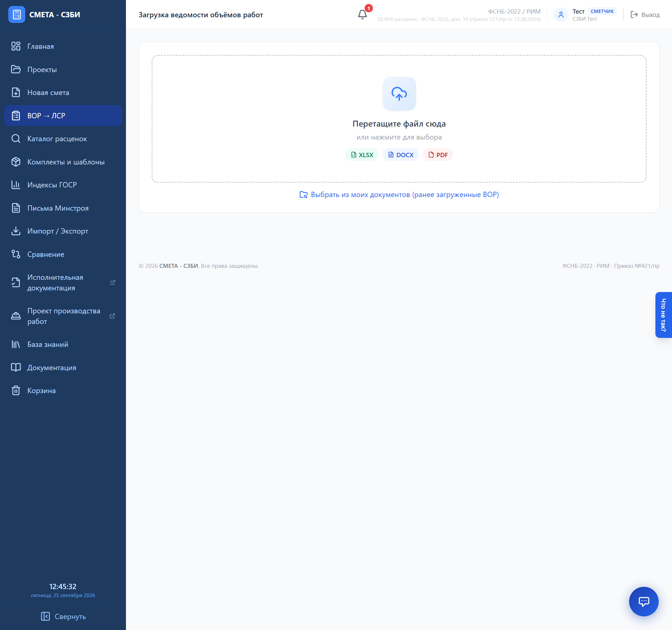
Task: Click the Главная dashboard icon
Action: pos(16,46)
